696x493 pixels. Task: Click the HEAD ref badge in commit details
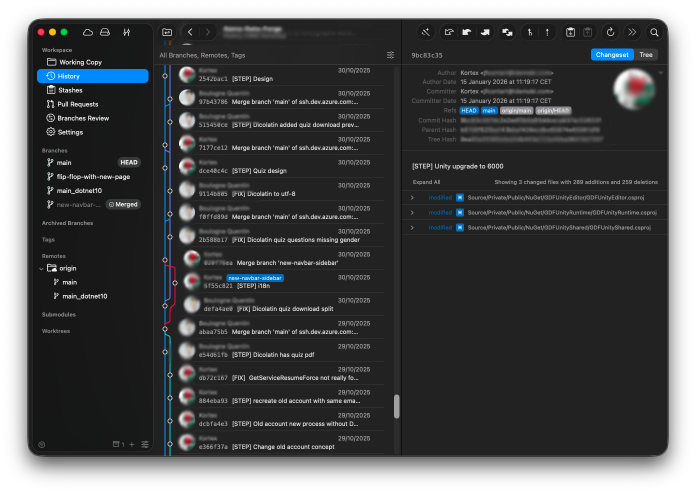469,110
